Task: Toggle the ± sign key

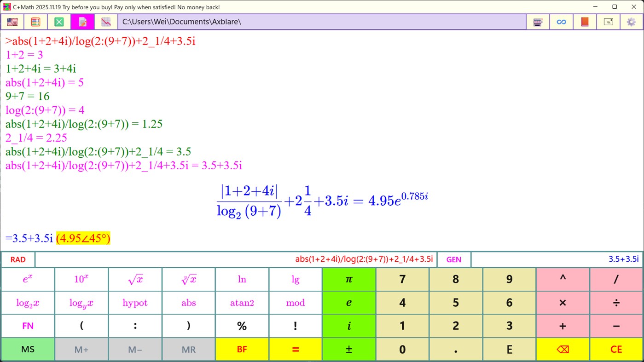Action: pos(348,349)
